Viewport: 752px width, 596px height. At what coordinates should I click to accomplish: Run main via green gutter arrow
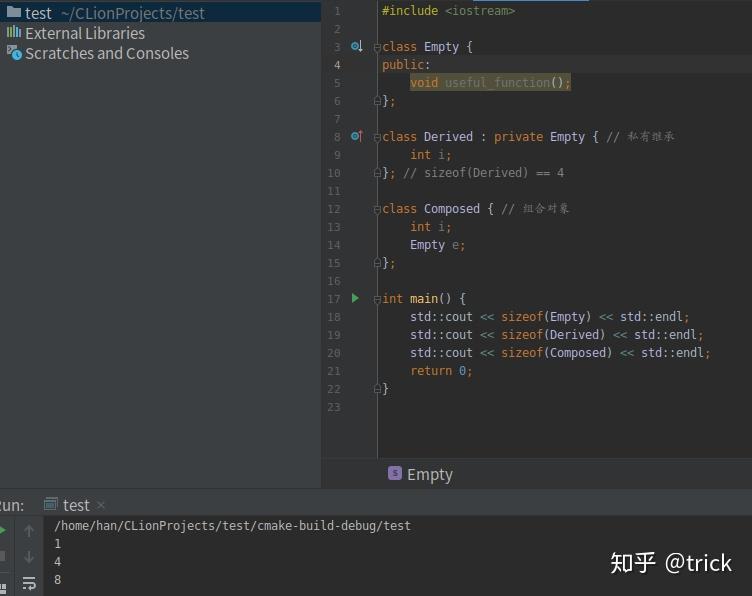tap(355, 298)
